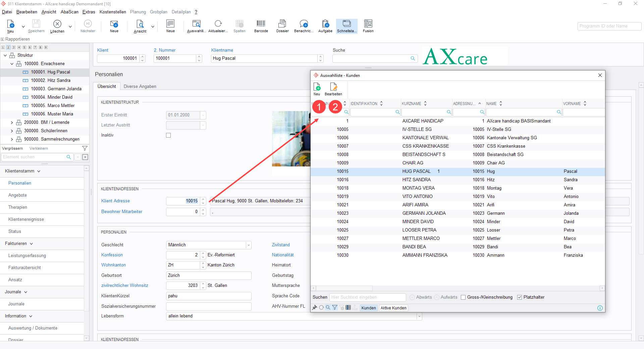644x349 pixels.
Task: Open the Lebensform dropdown arrow
Action: pos(419,316)
